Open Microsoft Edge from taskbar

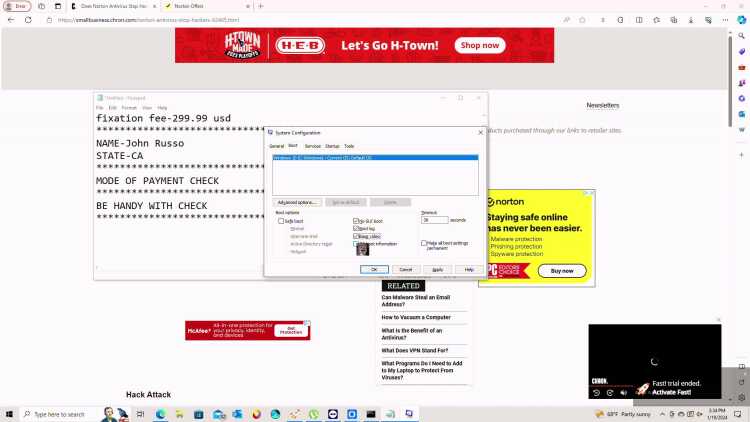coord(160,414)
